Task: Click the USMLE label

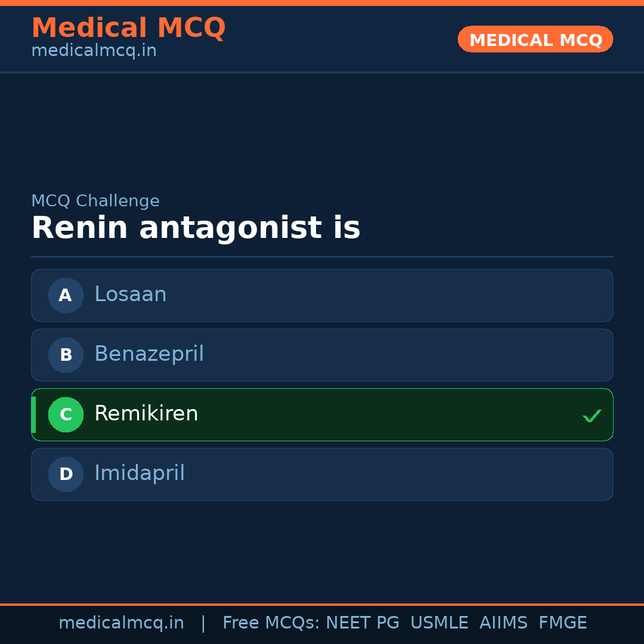Action: tap(439, 623)
